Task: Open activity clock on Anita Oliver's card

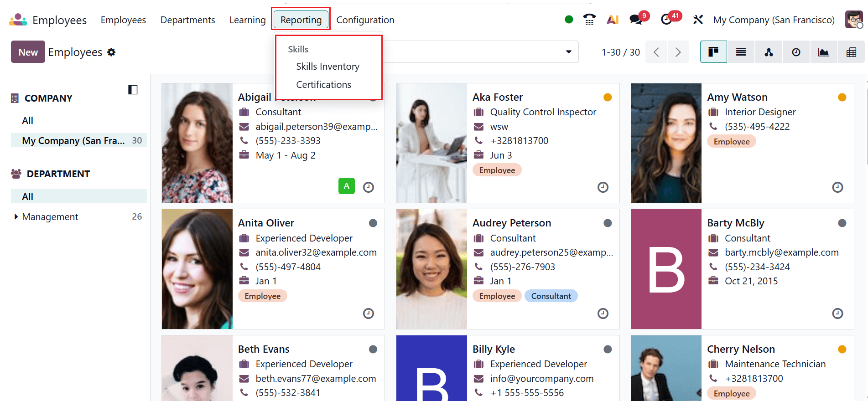Action: [x=369, y=314]
